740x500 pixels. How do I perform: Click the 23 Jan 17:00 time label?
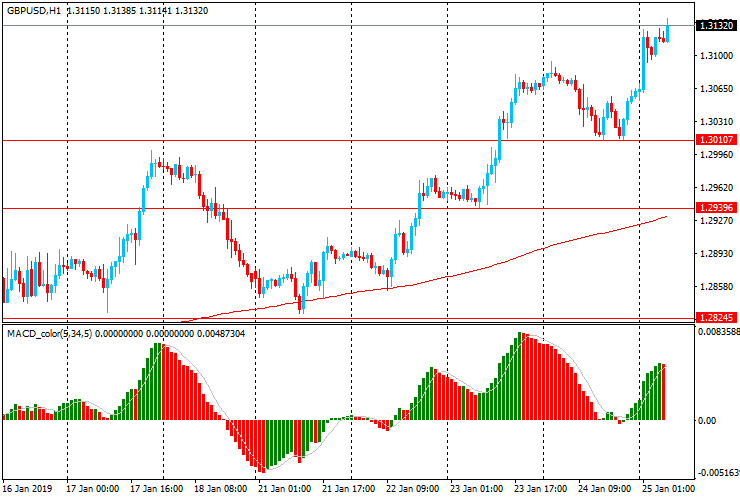point(544,489)
